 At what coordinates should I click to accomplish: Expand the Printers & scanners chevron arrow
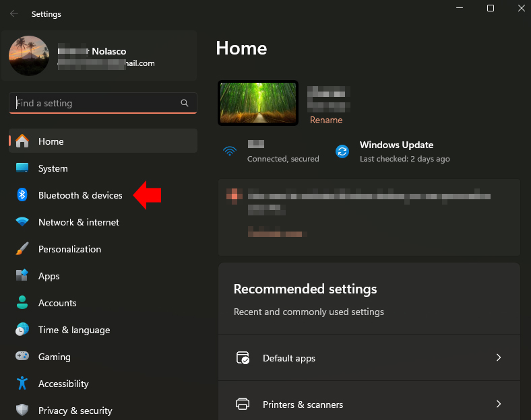[x=499, y=404]
